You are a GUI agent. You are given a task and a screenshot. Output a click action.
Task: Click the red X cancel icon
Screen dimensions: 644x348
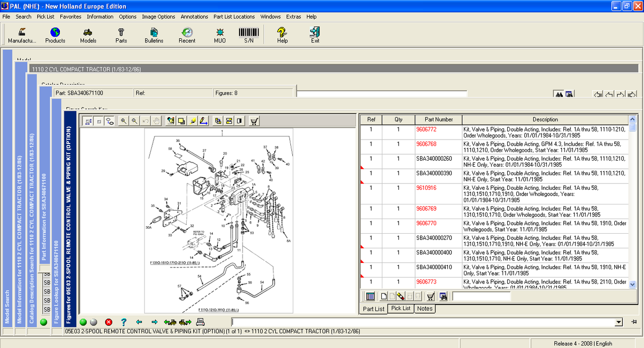[109, 322]
